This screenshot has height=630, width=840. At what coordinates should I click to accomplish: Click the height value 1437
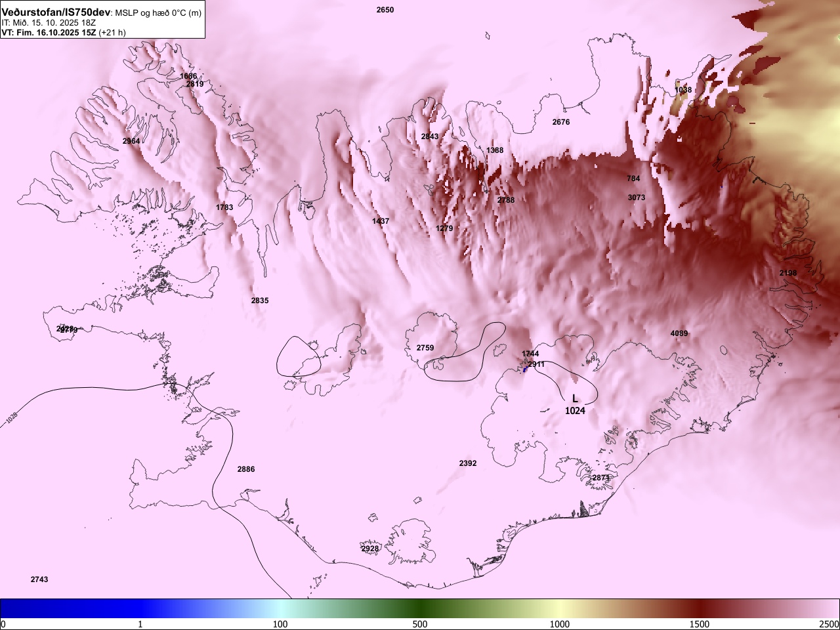coord(381,221)
